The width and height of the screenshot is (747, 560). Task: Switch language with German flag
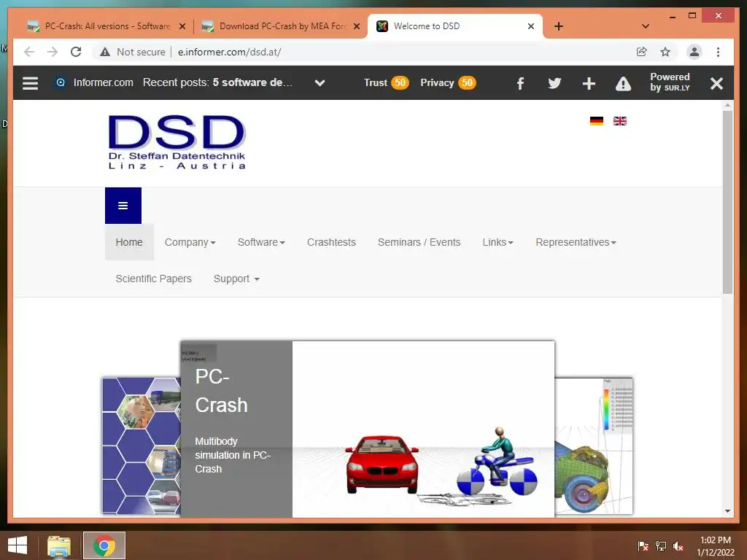597,121
